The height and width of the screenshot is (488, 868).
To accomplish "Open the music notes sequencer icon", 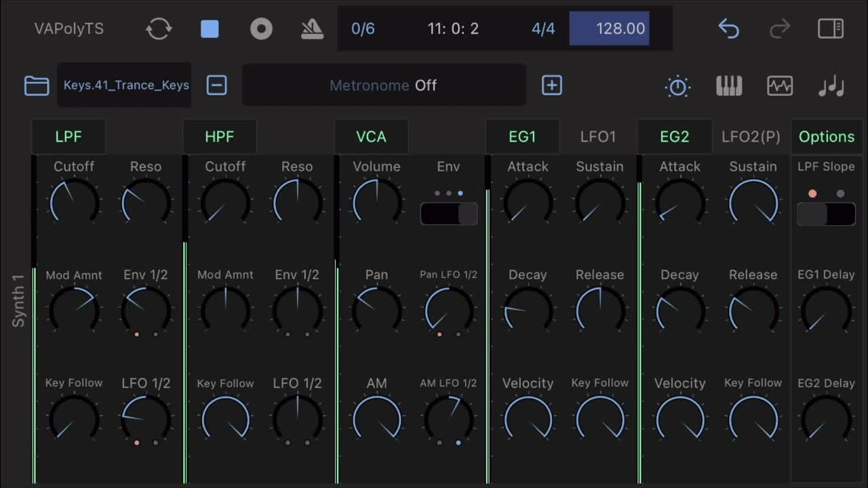I will click(x=831, y=86).
